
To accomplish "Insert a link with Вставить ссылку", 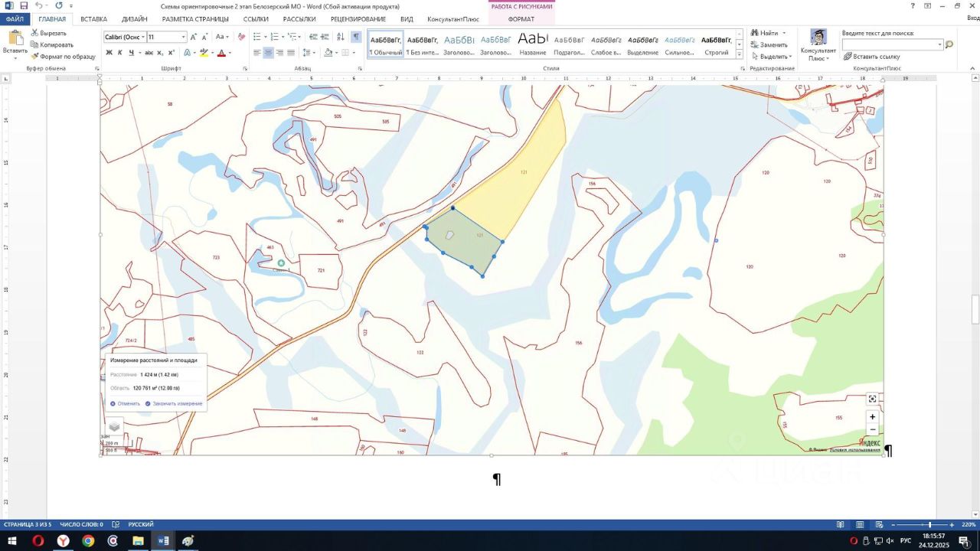I will [x=872, y=57].
